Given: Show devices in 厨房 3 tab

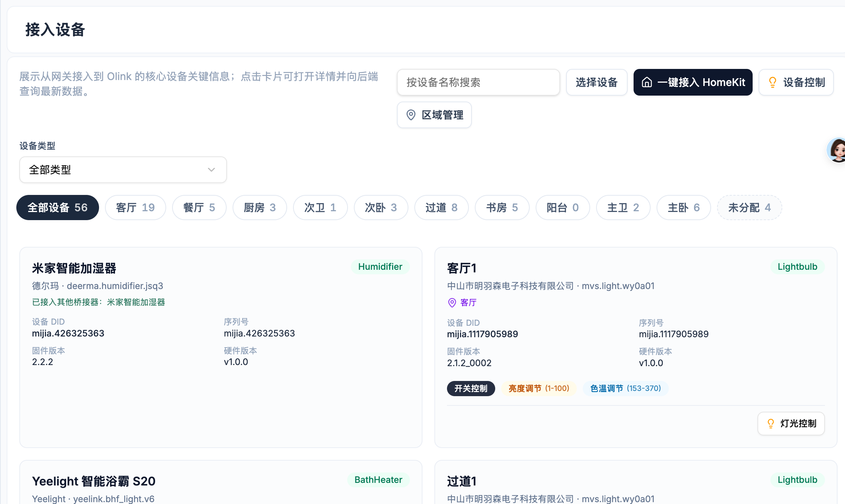Looking at the screenshot, I should [260, 208].
